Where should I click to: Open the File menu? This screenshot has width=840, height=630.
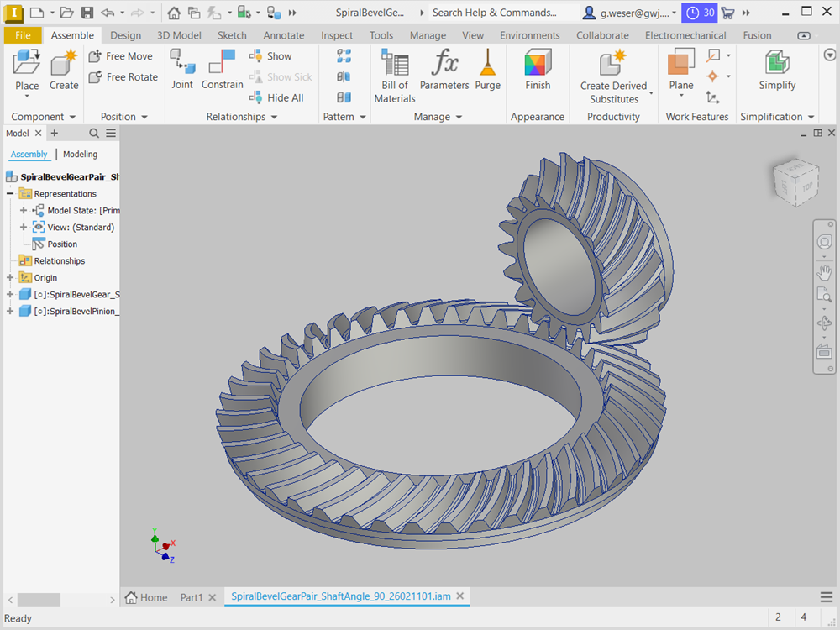coord(23,35)
